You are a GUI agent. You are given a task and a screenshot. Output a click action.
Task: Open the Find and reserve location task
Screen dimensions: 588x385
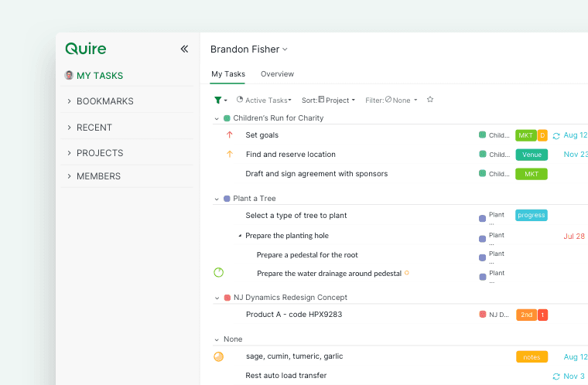pyautogui.click(x=291, y=154)
